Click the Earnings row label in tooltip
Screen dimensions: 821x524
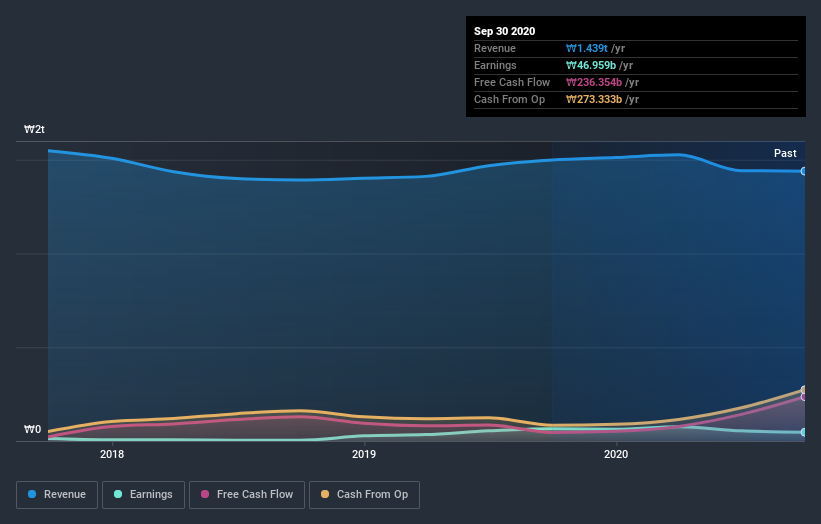tap(495, 65)
